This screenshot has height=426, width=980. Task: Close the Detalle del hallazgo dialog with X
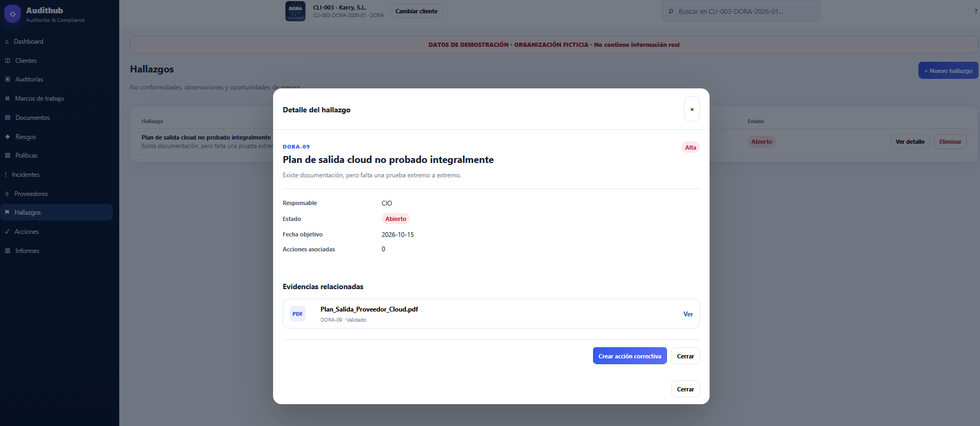692,109
